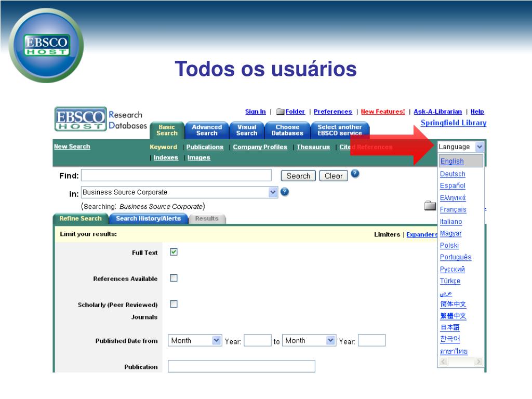This screenshot has width=532, height=399.
Task: Select 日本語 in the language list
Action: coord(449,327)
